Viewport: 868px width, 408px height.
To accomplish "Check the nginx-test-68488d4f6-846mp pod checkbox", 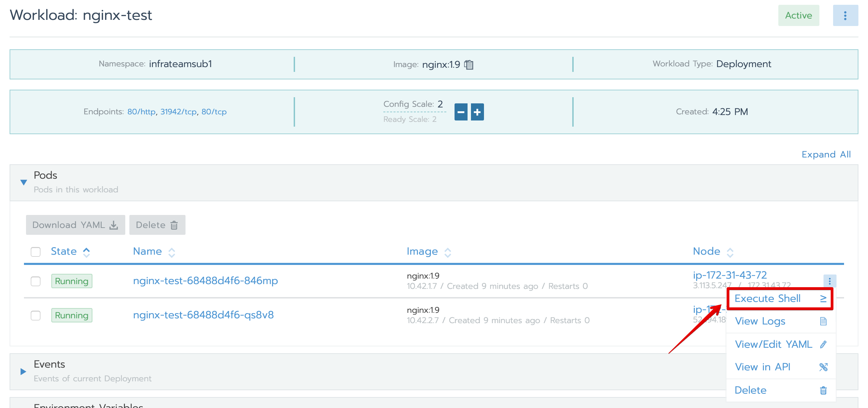I will [x=36, y=281].
